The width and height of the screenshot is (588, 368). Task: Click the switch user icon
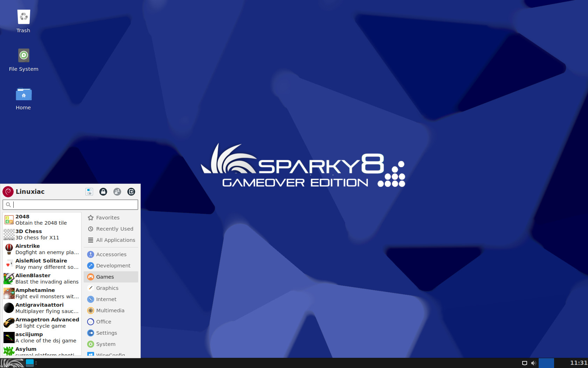[x=117, y=192]
